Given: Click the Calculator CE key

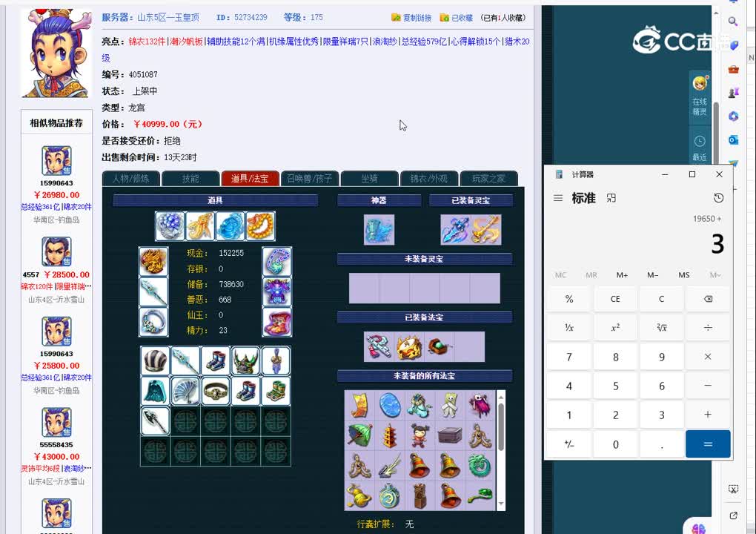Looking at the screenshot, I should [615, 299].
